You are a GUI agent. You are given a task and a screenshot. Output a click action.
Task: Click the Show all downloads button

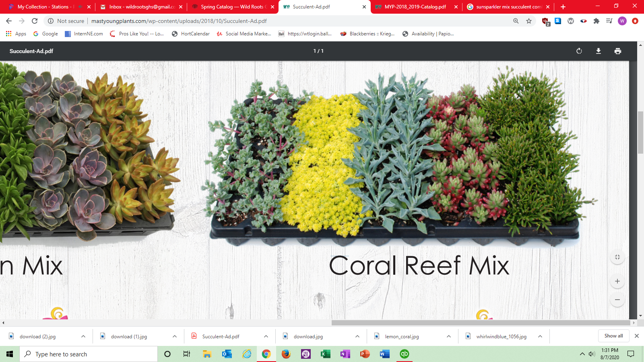click(613, 335)
